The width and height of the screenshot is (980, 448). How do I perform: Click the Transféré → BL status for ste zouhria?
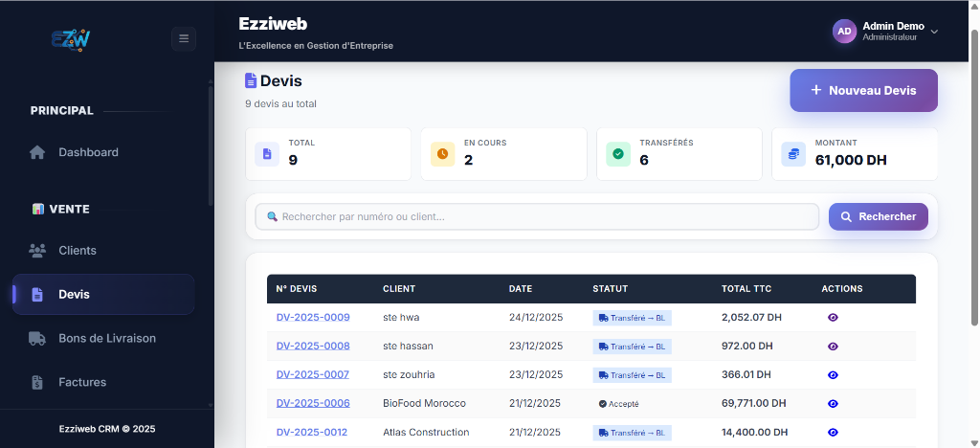[632, 375]
